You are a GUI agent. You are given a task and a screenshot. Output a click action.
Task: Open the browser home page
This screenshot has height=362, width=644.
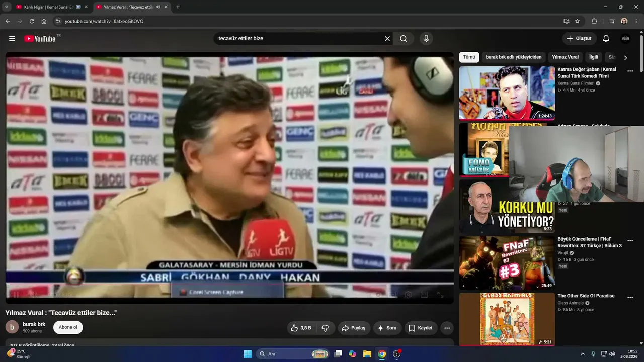pyautogui.click(x=44, y=21)
